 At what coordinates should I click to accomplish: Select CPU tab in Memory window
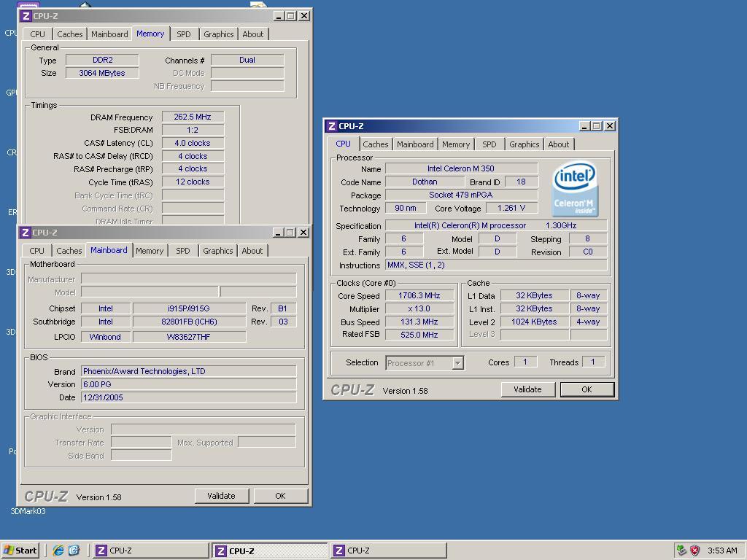(x=37, y=34)
